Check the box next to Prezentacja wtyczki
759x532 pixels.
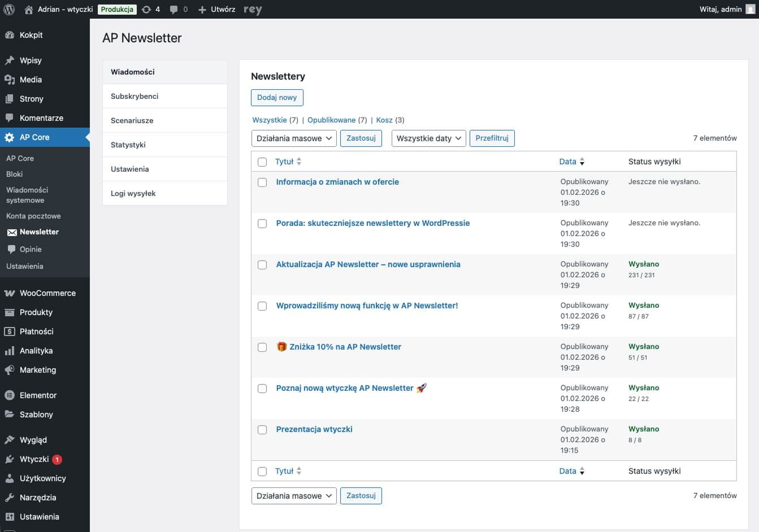tap(262, 430)
